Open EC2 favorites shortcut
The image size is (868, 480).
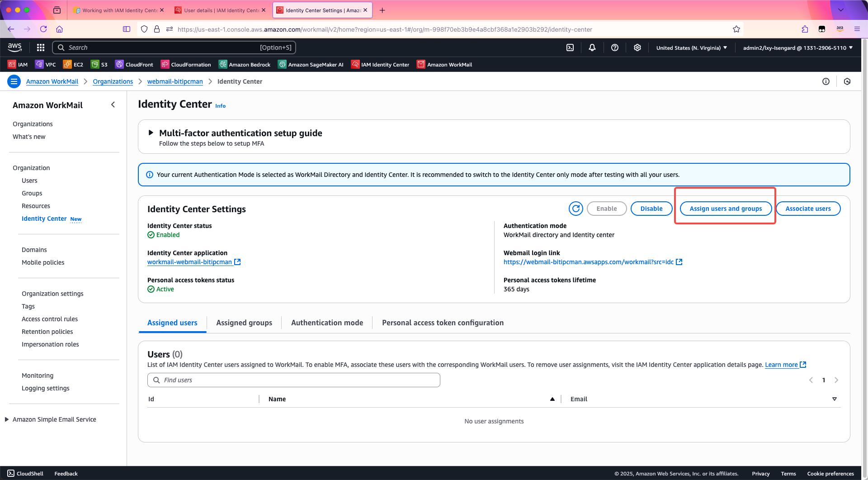pos(73,64)
